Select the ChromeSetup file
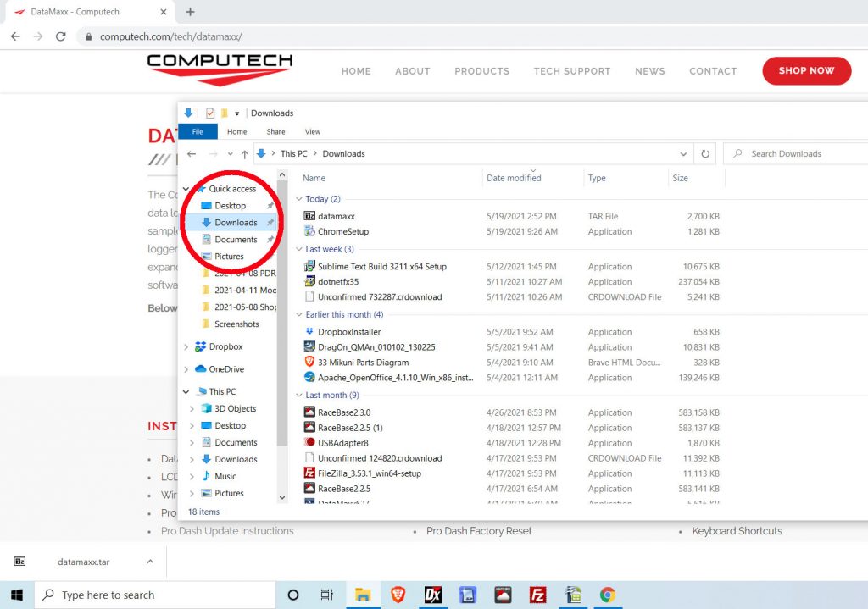The height and width of the screenshot is (609, 868). (x=343, y=231)
